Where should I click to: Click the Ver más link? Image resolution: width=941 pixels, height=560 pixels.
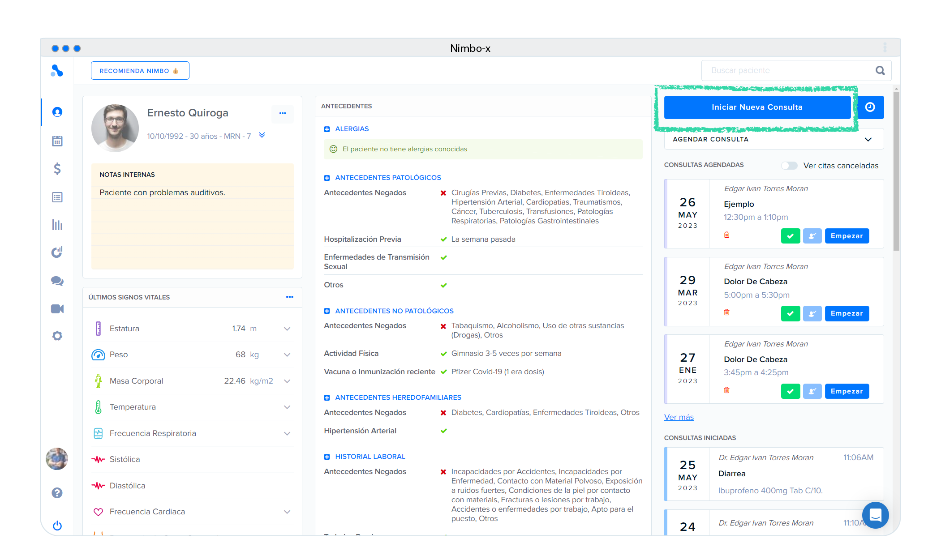tap(679, 417)
